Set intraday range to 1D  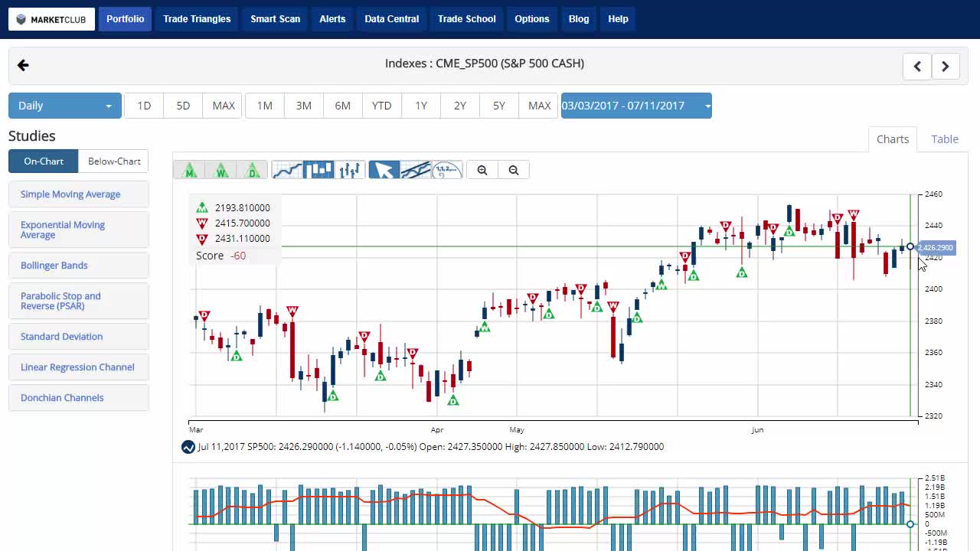(x=144, y=106)
